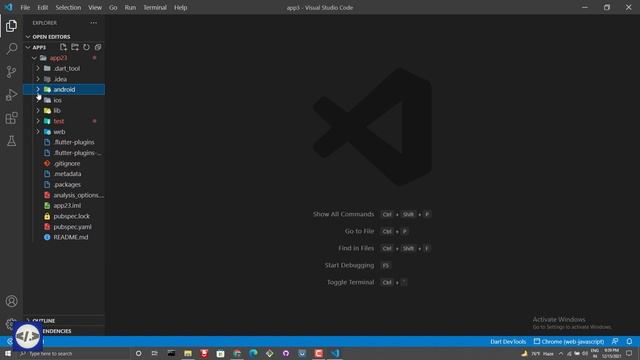Select Chrome (web-javascript) device in status bar
Screen dimensions: 640x360
pos(569,342)
